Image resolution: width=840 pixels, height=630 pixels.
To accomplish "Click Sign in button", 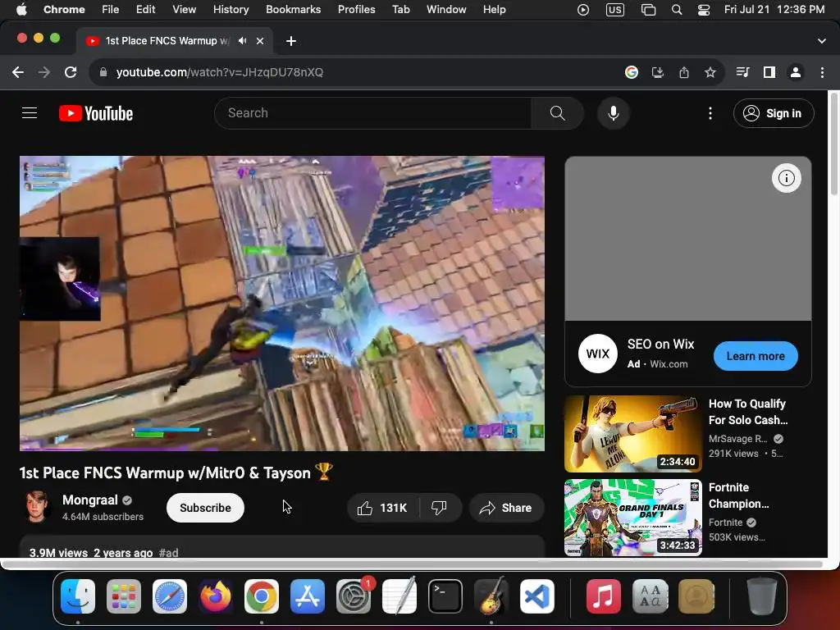I will click(x=774, y=113).
